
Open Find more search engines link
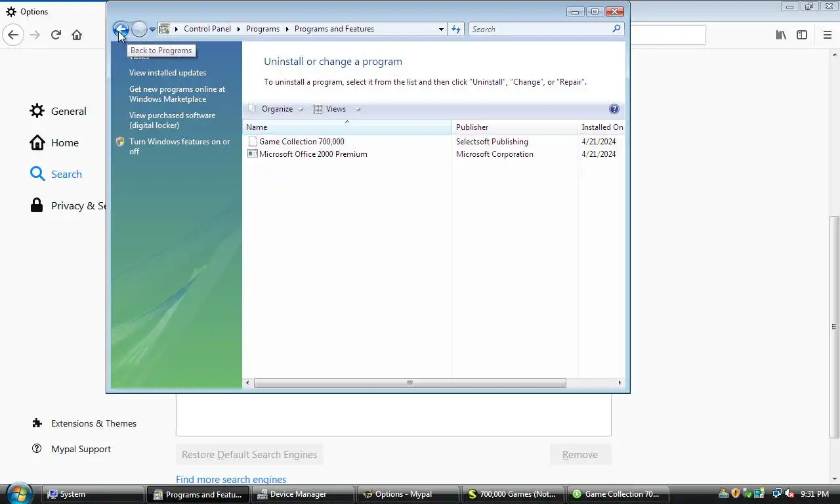[x=231, y=479]
